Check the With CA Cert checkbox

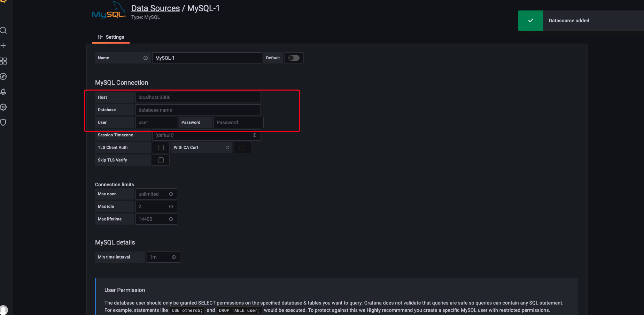pos(242,148)
